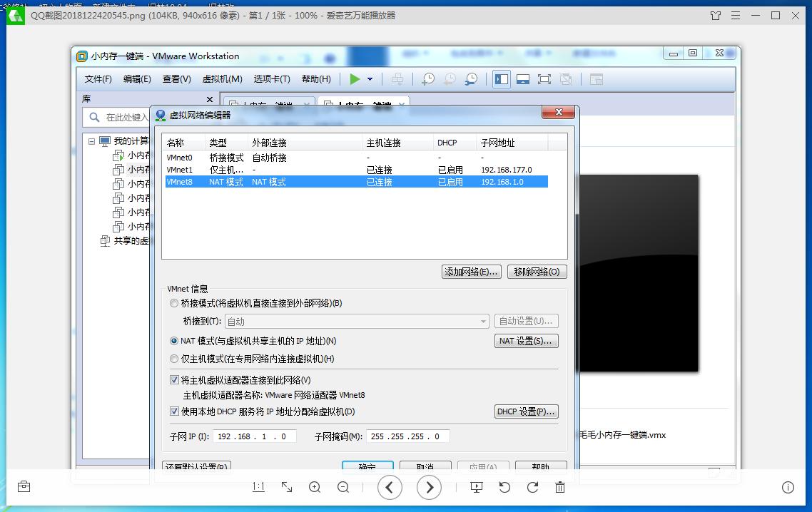Click the 外部连接 column header
Screen dimensions: 812x512
pyautogui.click(x=305, y=143)
